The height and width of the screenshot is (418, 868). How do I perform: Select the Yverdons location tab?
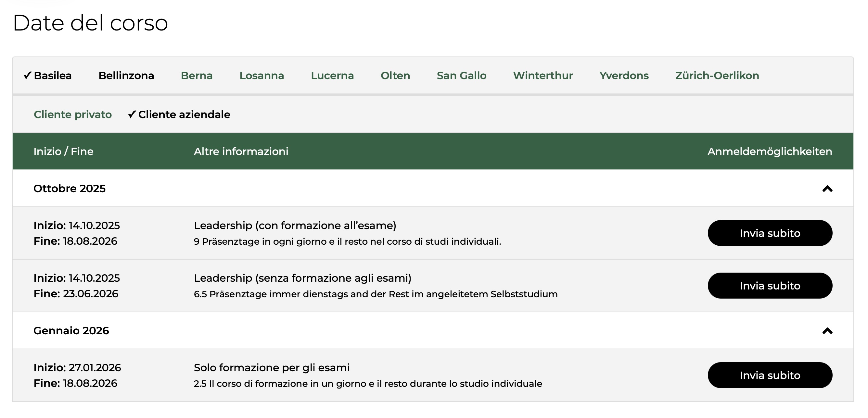tap(624, 75)
